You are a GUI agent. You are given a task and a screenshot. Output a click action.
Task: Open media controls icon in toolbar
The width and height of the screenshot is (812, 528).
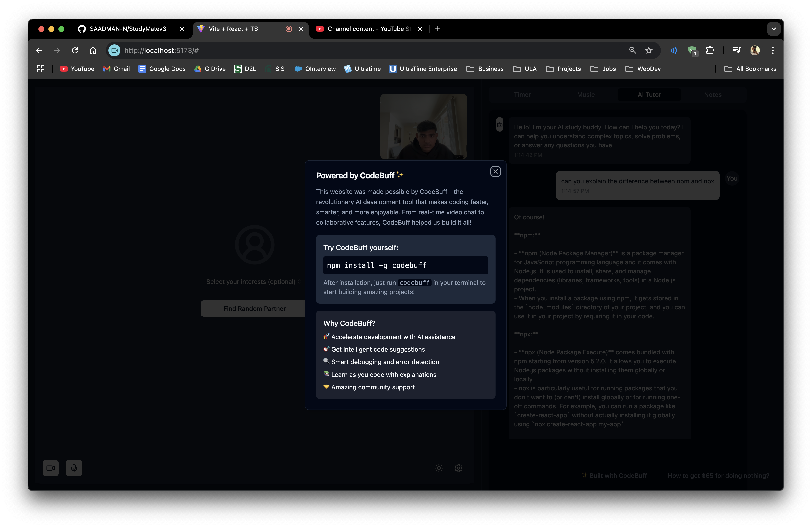[736, 50]
